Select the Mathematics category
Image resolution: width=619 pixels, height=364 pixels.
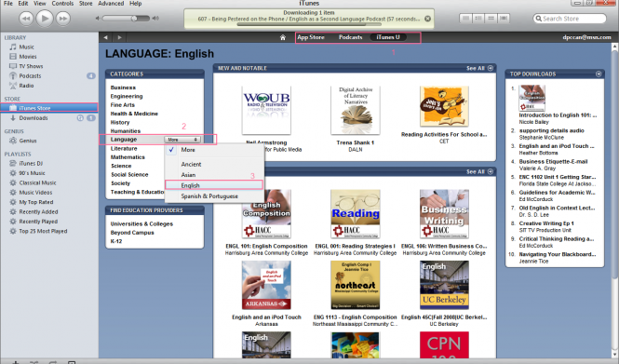pos(128,157)
